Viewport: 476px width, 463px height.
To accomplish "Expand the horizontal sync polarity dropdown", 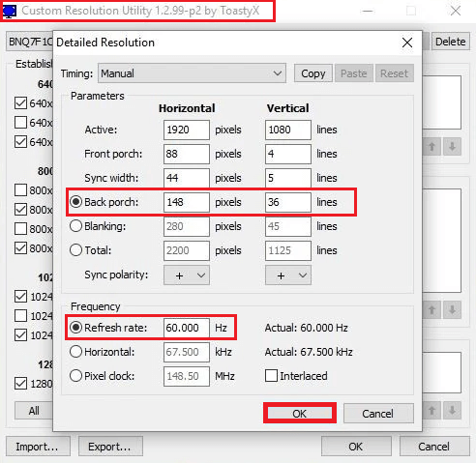I will (187, 275).
